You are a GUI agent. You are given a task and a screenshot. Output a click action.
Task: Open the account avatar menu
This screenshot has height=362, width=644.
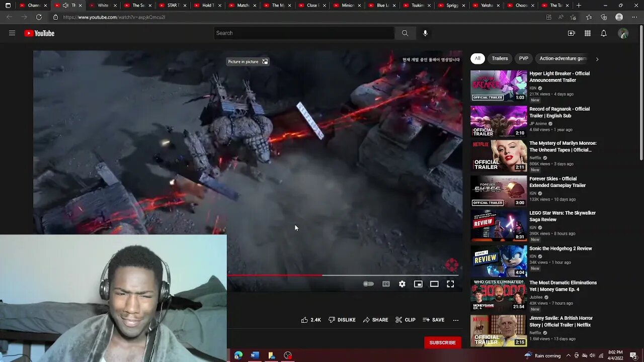coord(623,33)
